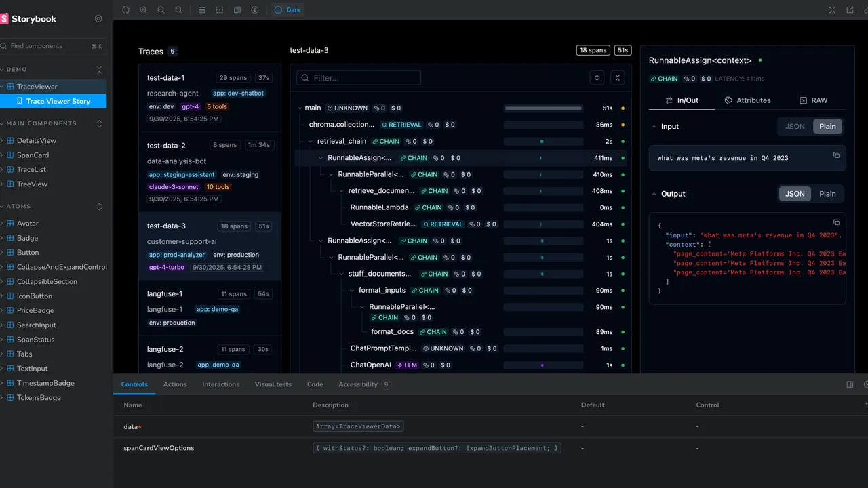Copy the Output JSON with copy icon
The image size is (868, 488).
pyautogui.click(x=836, y=222)
